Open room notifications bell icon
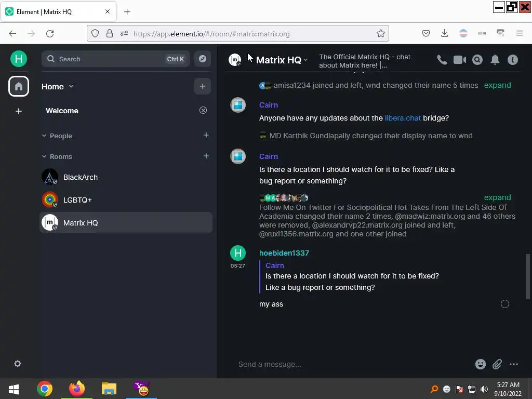This screenshot has width=532, height=399. click(x=495, y=60)
